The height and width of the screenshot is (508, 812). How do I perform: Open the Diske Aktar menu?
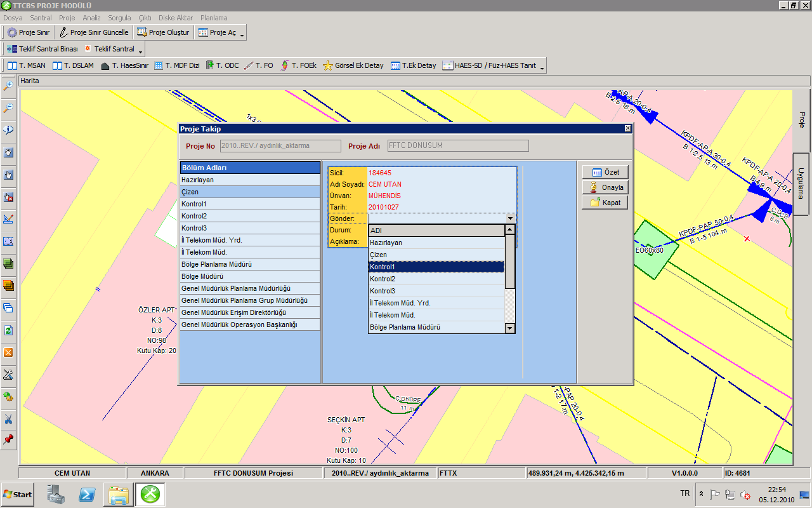[x=176, y=18]
